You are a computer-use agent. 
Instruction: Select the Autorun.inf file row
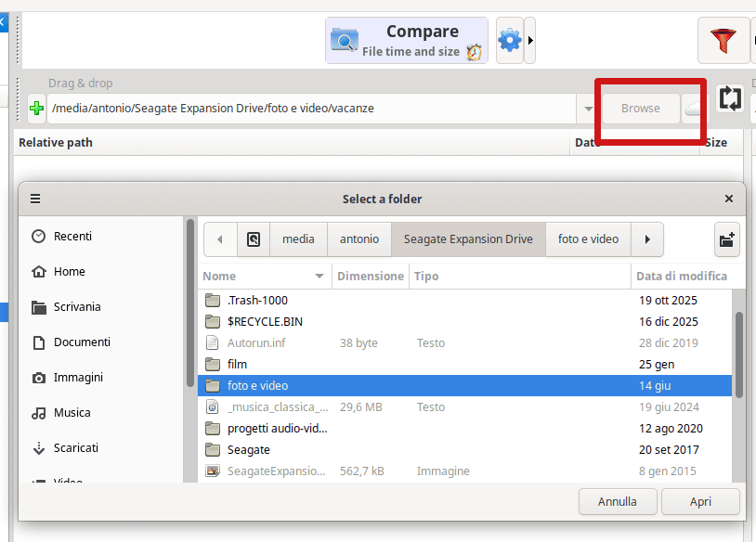click(x=464, y=343)
